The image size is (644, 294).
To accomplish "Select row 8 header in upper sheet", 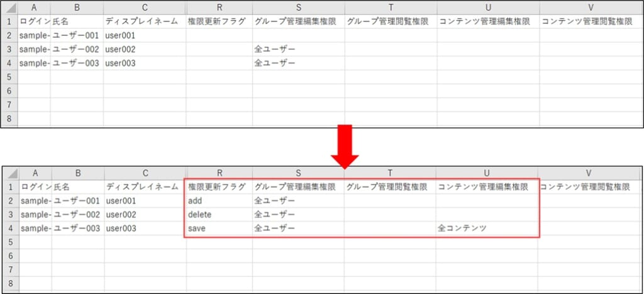I will [9, 118].
